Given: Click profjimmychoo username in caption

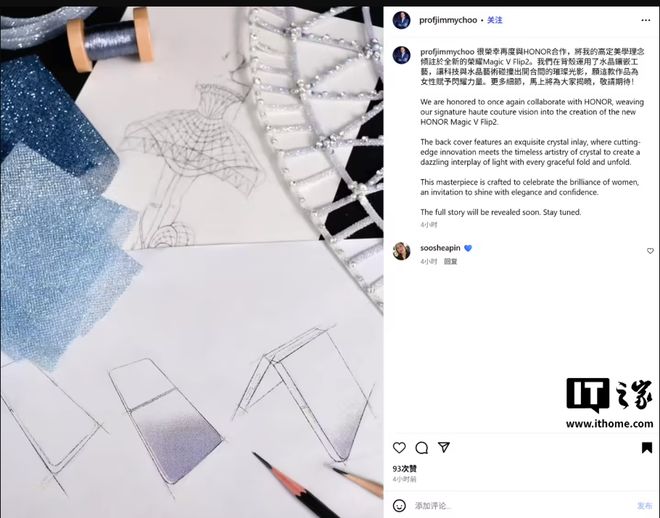Looking at the screenshot, I should coord(447,52).
